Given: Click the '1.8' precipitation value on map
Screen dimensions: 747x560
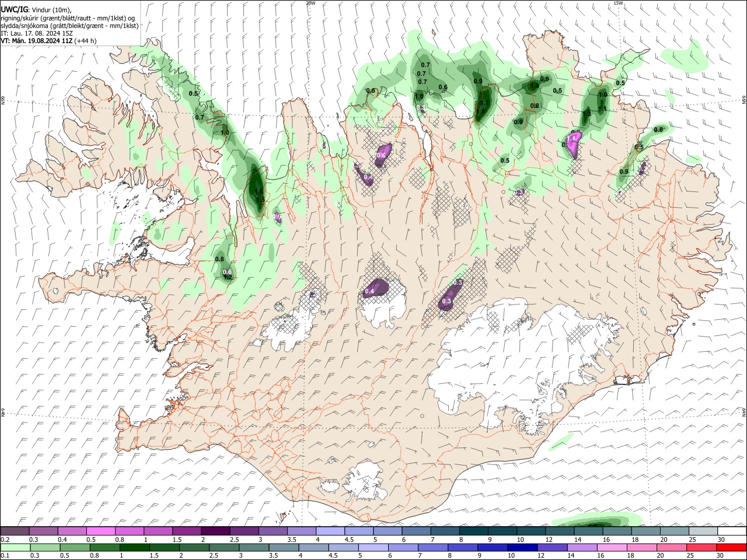Looking at the screenshot, I should (x=481, y=111).
